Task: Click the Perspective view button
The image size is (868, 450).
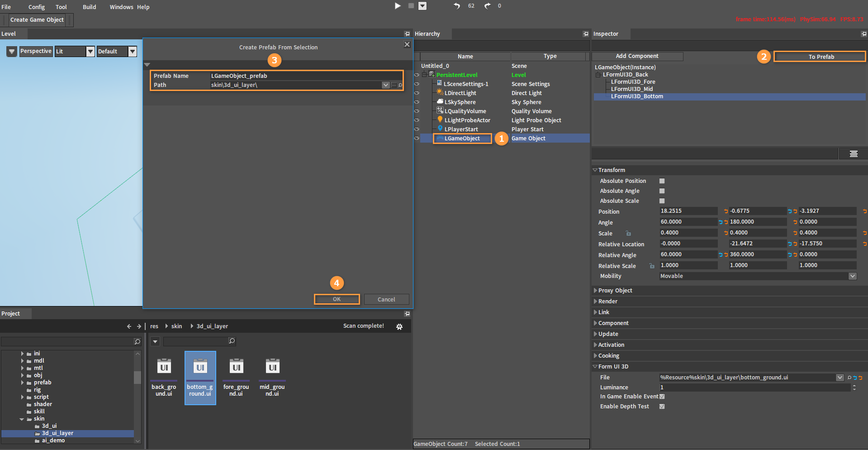Action: [x=36, y=52]
